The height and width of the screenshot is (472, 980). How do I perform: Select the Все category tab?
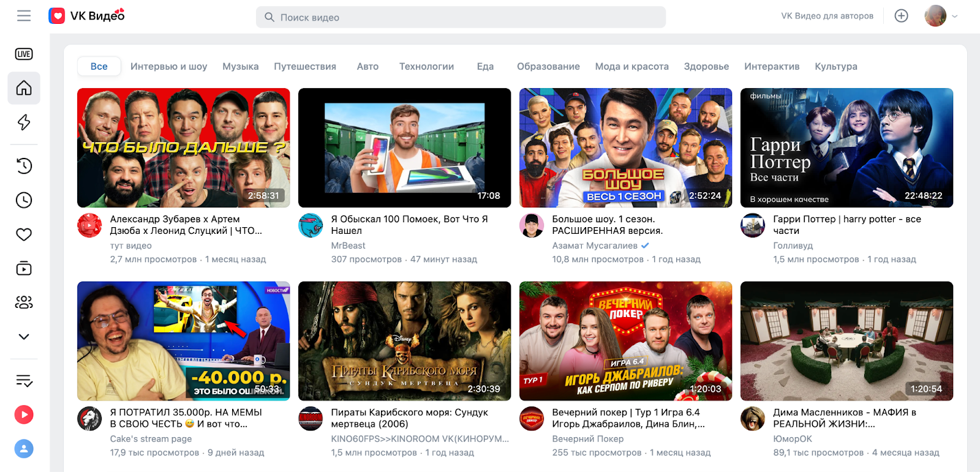point(99,66)
